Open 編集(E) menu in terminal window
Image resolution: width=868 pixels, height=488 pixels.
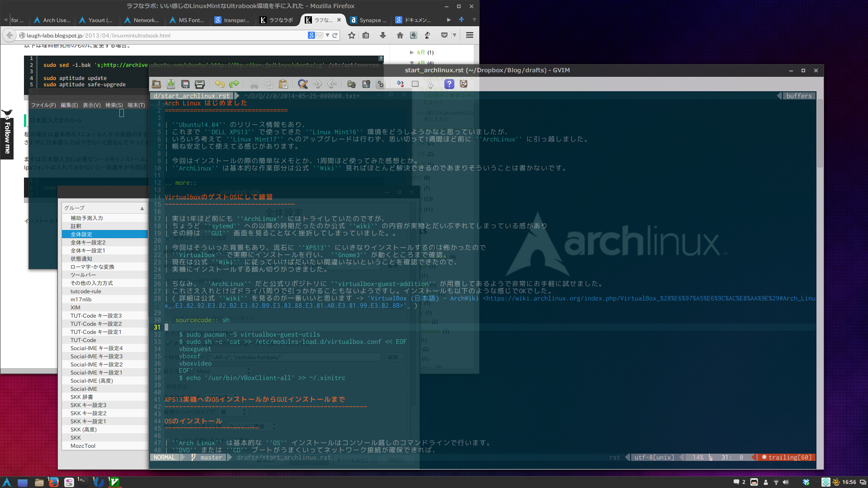point(69,105)
